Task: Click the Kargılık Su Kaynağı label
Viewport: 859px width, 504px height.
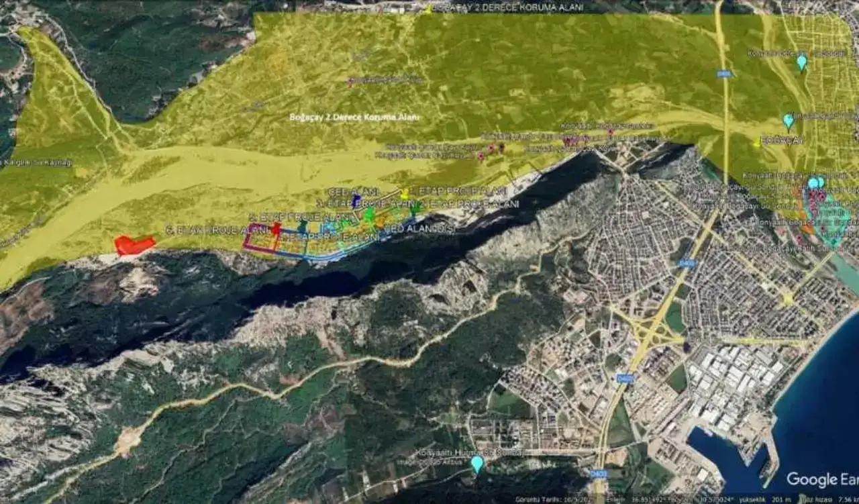Action: tap(37, 162)
